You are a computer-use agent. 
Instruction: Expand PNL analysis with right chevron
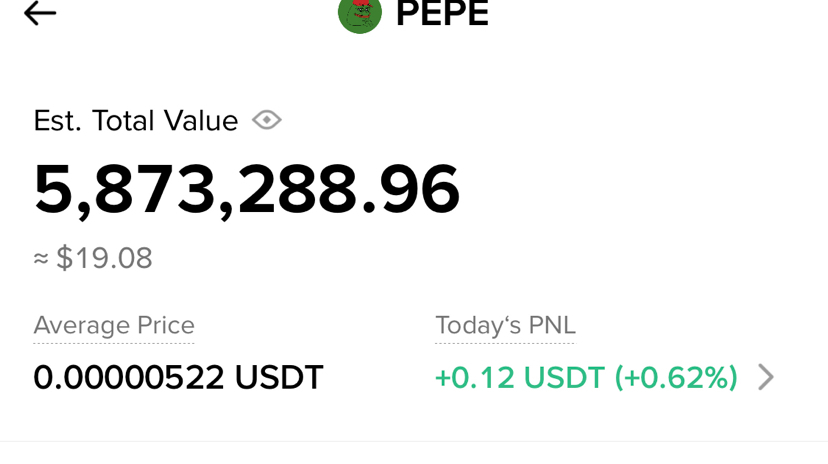766,377
